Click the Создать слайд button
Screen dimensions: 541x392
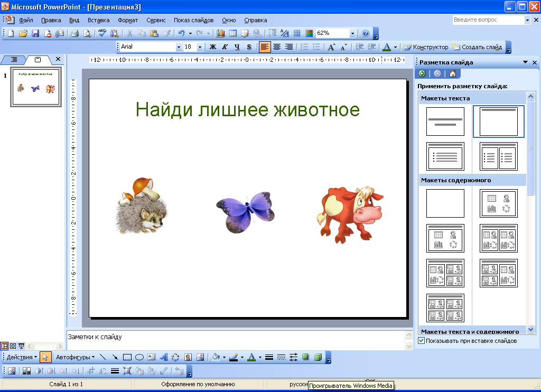(477, 47)
